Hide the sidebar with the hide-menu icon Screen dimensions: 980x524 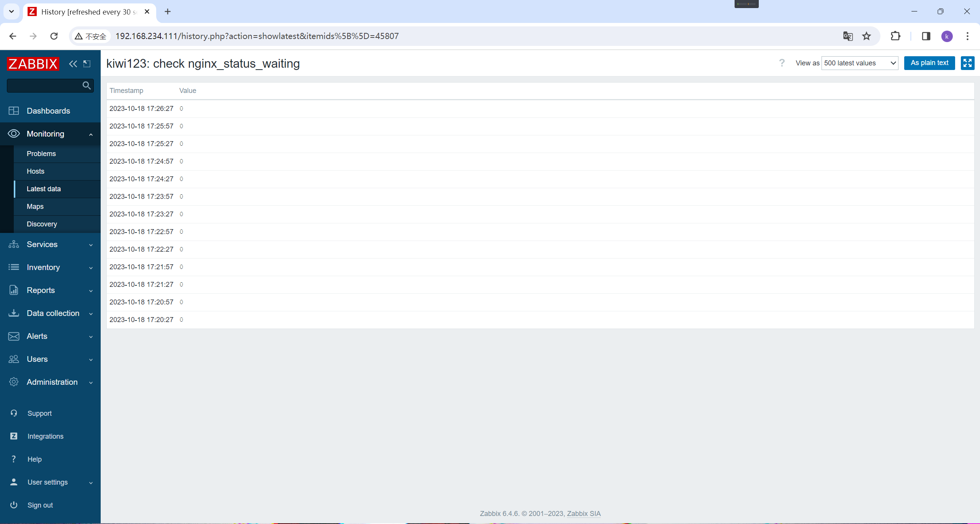pyautogui.click(x=87, y=64)
